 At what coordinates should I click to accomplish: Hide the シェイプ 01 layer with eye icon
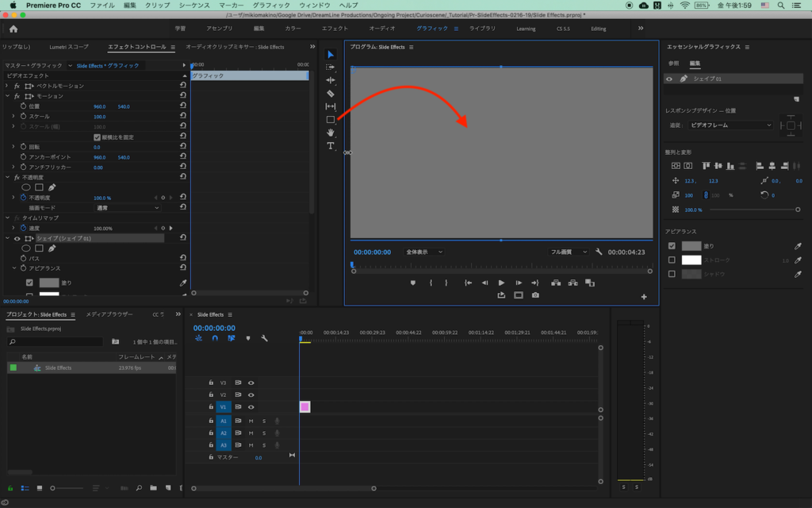(x=669, y=79)
